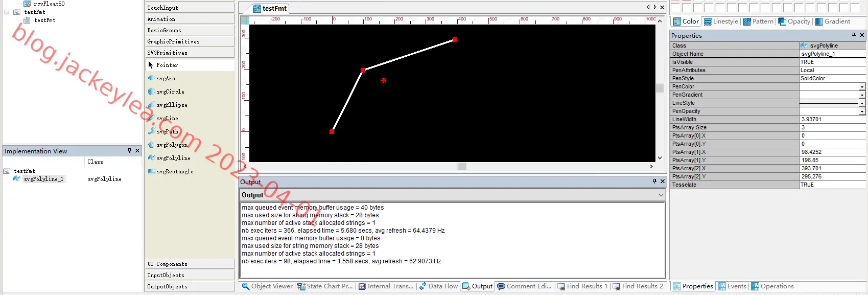The width and height of the screenshot is (868, 295).
Task: Open the PenOpacity dropdown
Action: coord(862,111)
